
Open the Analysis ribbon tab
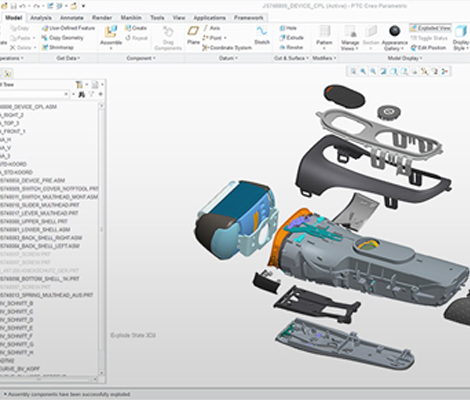pyautogui.click(x=41, y=18)
